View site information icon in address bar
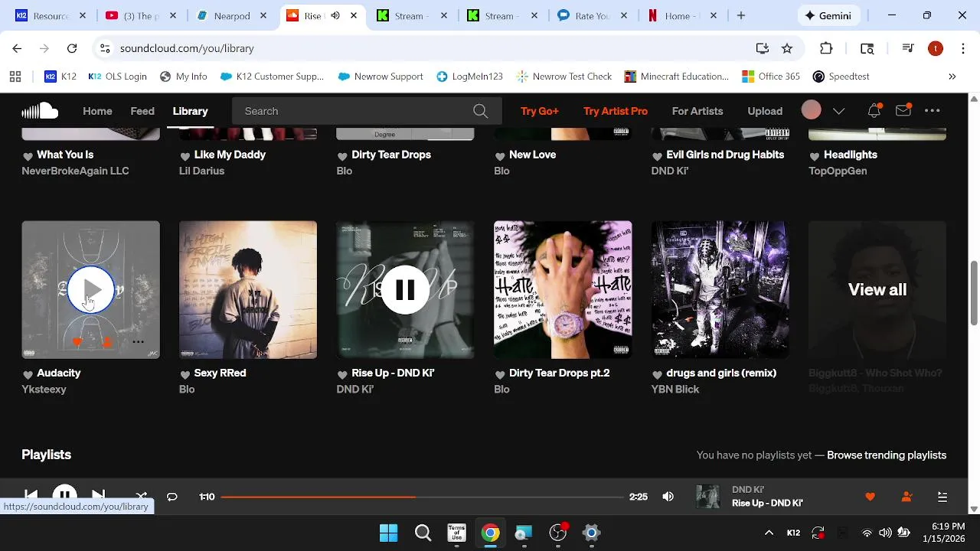 pos(105,48)
